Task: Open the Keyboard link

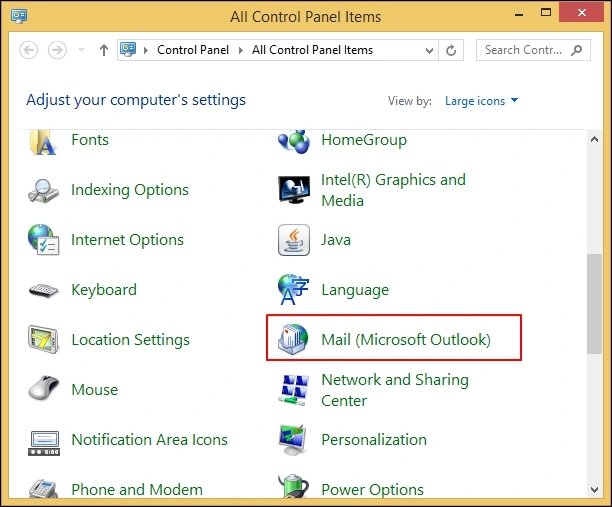Action: [104, 290]
